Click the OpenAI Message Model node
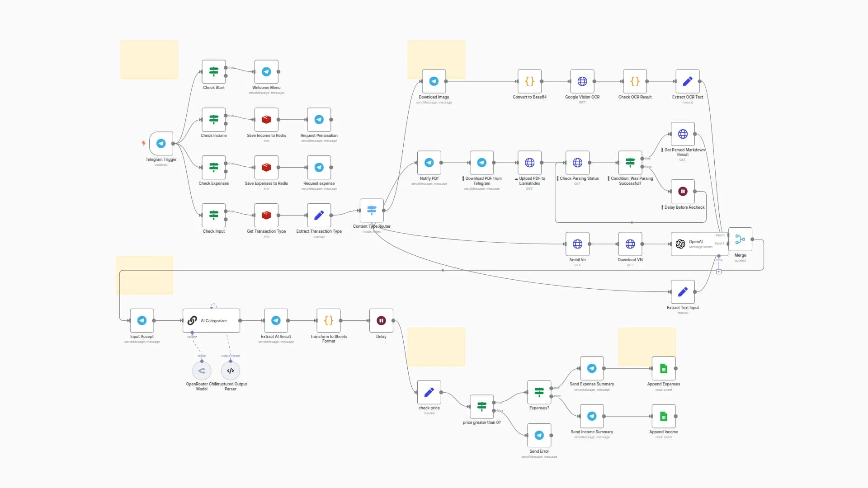Viewport: 868px width, 488px height. (699, 244)
